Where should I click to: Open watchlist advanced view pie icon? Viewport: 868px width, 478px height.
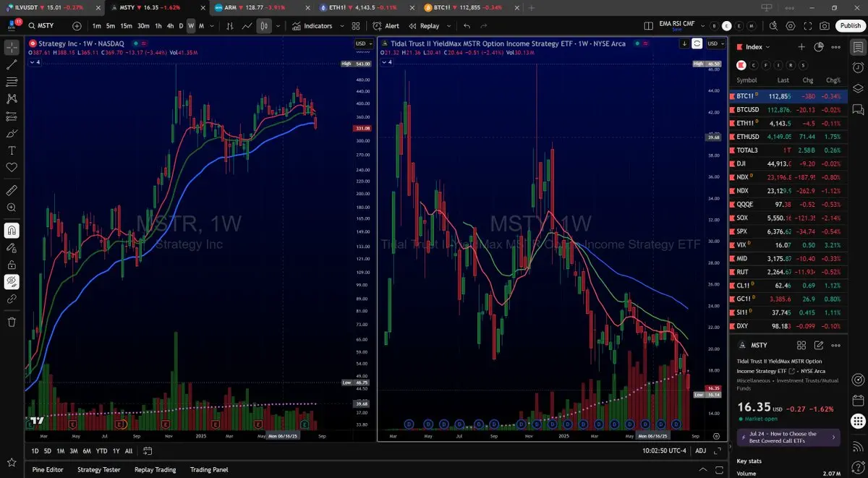click(x=819, y=46)
